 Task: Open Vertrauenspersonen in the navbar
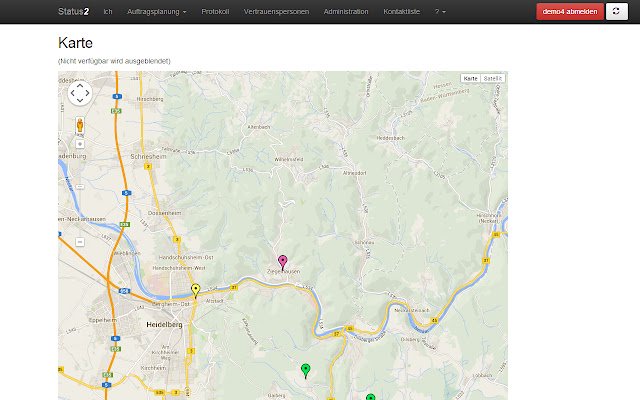point(276,12)
